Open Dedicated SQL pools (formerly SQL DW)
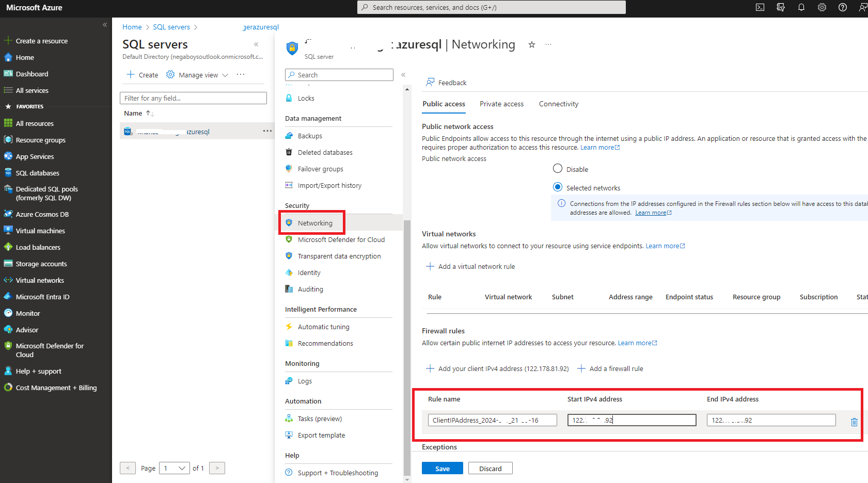Screen dimensions: 868x483 [46, 194]
